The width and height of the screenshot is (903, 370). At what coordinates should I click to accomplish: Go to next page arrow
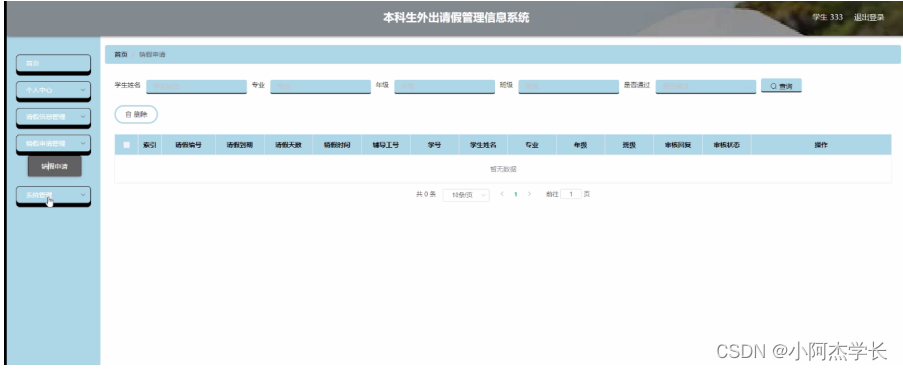(x=529, y=194)
